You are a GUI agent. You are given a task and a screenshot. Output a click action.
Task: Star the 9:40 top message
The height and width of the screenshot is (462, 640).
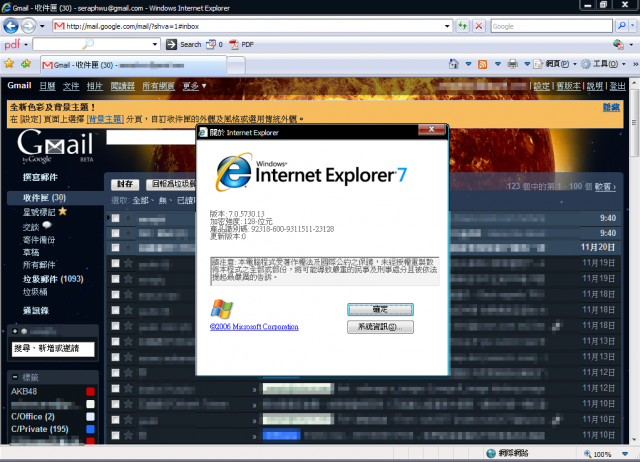128,218
